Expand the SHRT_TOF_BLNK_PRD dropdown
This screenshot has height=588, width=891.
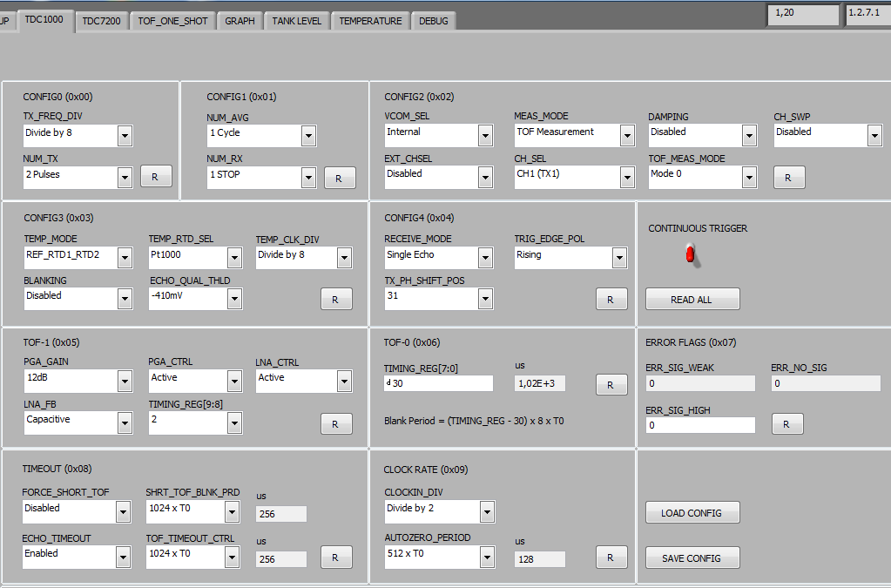(193, 512)
